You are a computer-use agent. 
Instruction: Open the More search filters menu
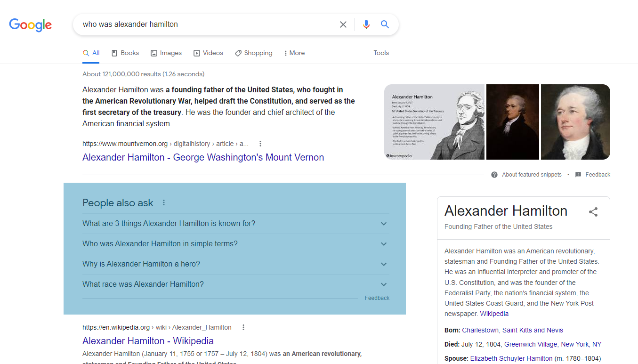click(x=294, y=53)
